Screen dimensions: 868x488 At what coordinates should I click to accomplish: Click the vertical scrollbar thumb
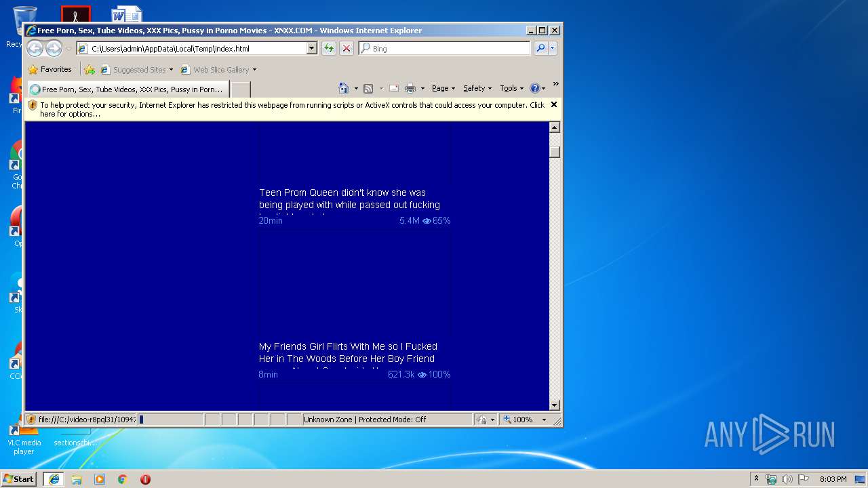click(x=555, y=152)
